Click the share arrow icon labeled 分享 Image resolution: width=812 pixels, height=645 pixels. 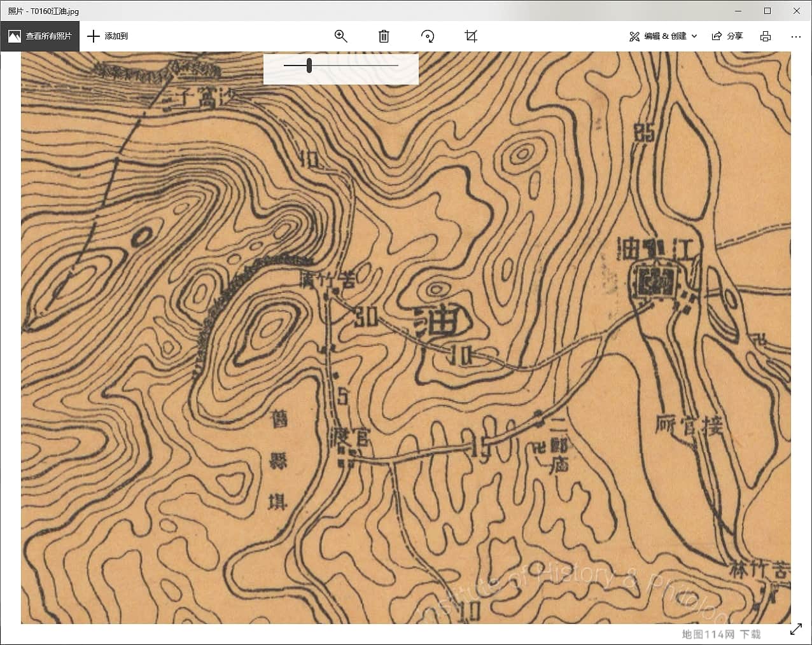717,36
